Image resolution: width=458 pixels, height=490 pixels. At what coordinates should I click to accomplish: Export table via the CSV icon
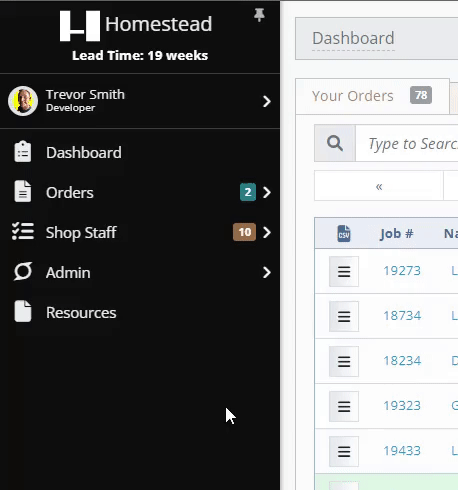point(344,233)
